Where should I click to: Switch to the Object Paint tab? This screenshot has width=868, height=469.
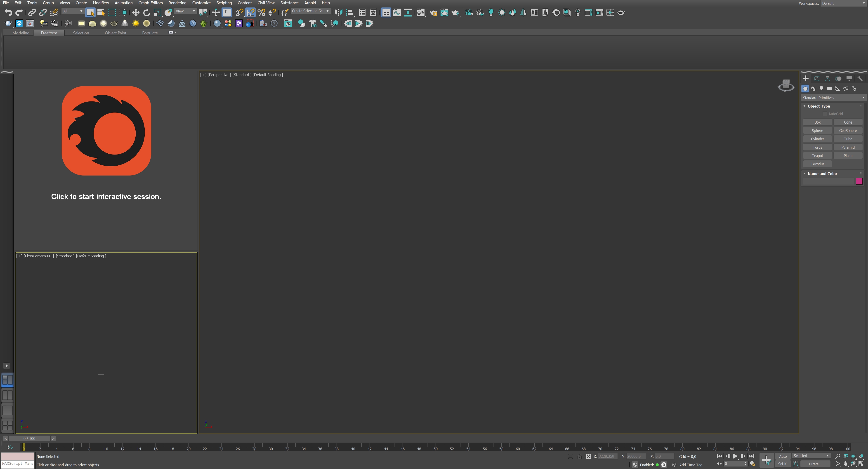pyautogui.click(x=115, y=33)
